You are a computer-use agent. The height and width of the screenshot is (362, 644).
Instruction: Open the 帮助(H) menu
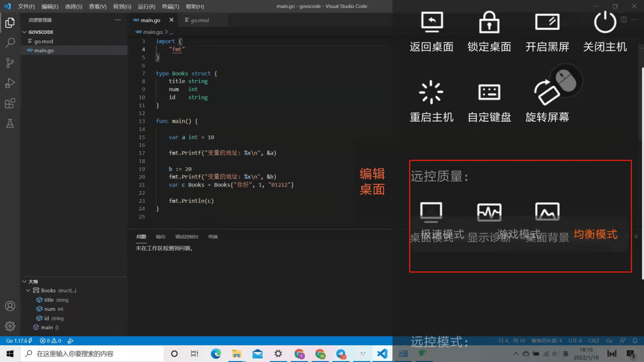pos(195,6)
